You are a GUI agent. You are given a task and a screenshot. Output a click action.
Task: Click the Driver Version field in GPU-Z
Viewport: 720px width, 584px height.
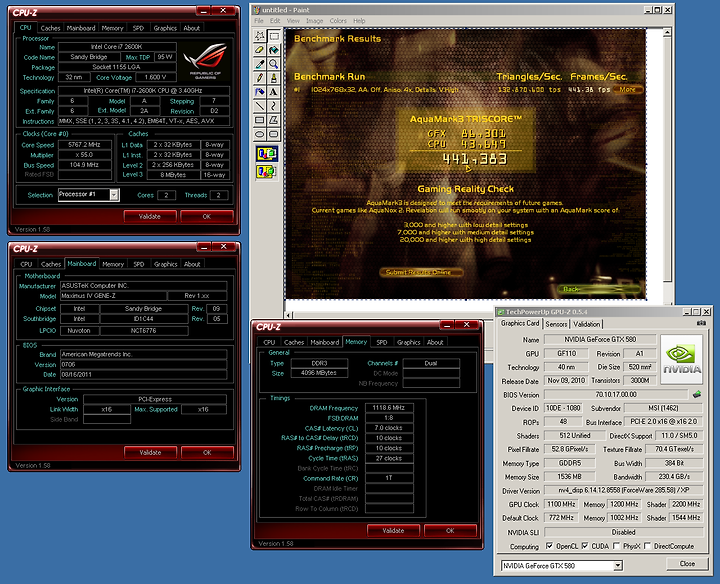coord(624,490)
